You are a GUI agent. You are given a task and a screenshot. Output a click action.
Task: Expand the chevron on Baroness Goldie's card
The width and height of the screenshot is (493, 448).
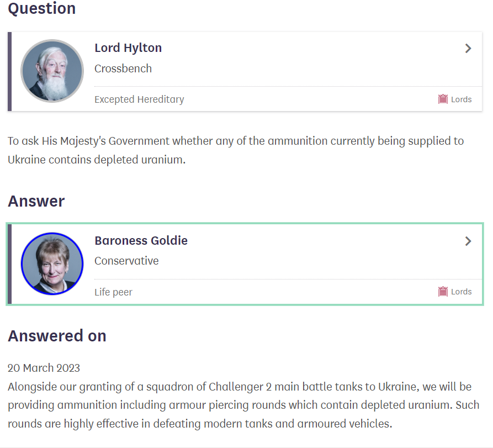[468, 241]
